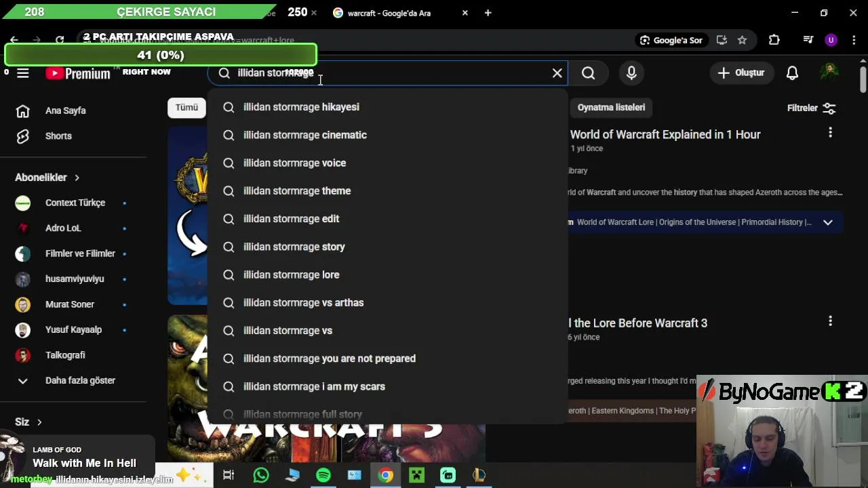Image resolution: width=868 pixels, height=488 pixels.
Task: Choose suggestion illidan stormrage vs arthas
Action: (x=387, y=303)
